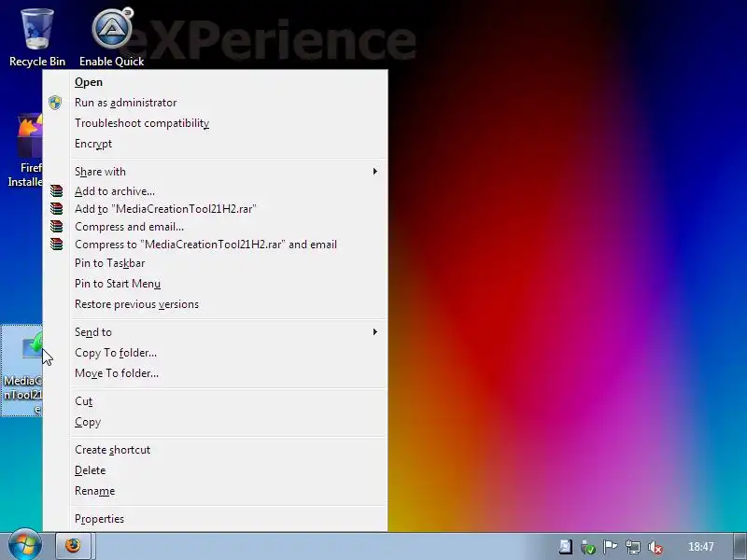
Task: Click the 18:47 taskbar clock
Action: [x=701, y=547]
